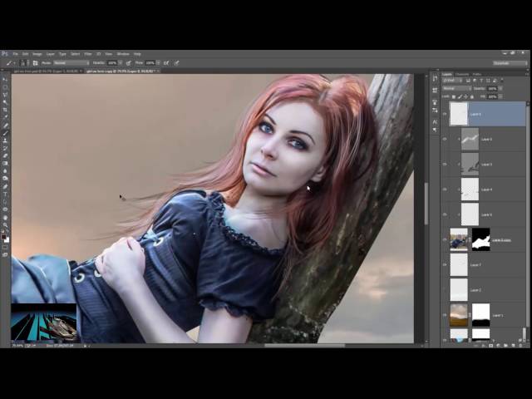Create new group via folder icon

505,346
